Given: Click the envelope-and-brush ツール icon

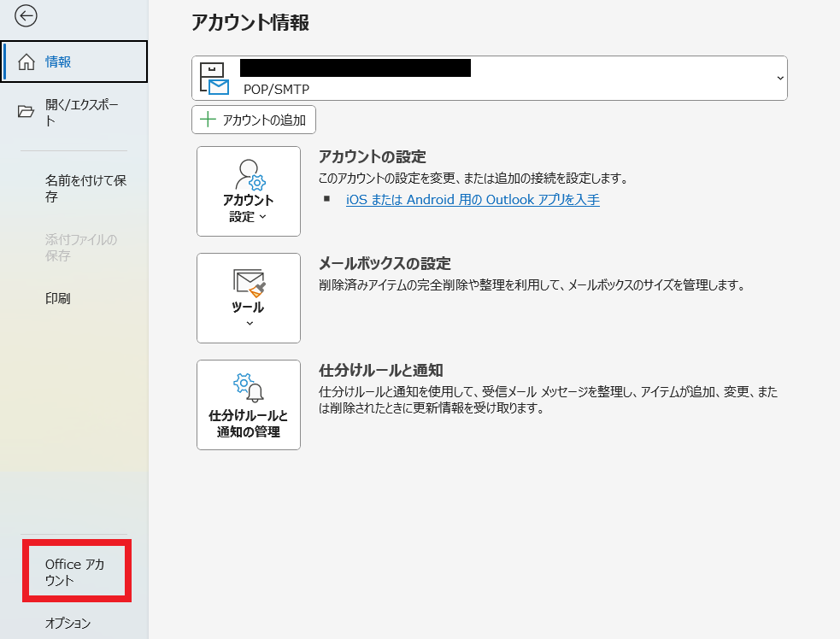Looking at the screenshot, I should point(249,282).
